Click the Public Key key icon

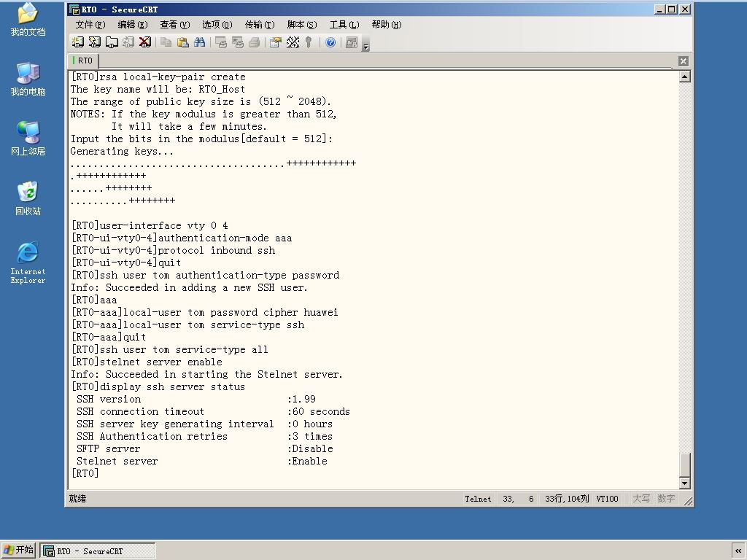pyautogui.click(x=309, y=42)
